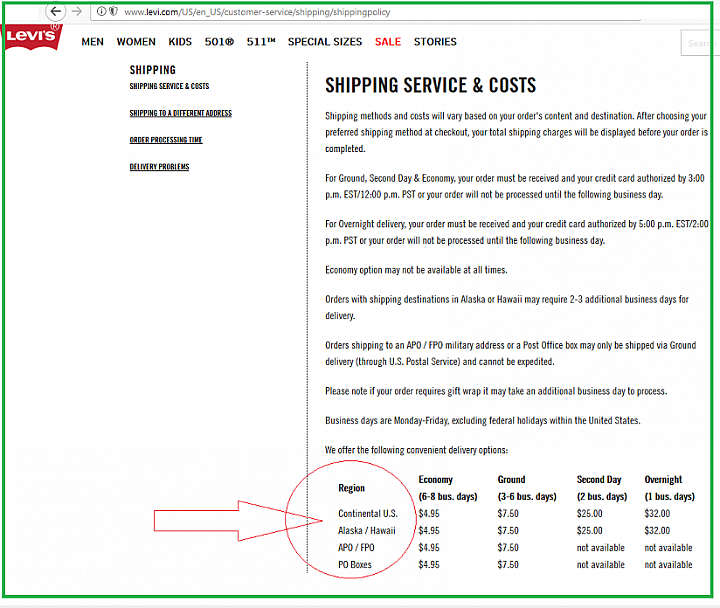Click the tracking protection shield icon

pos(113,11)
